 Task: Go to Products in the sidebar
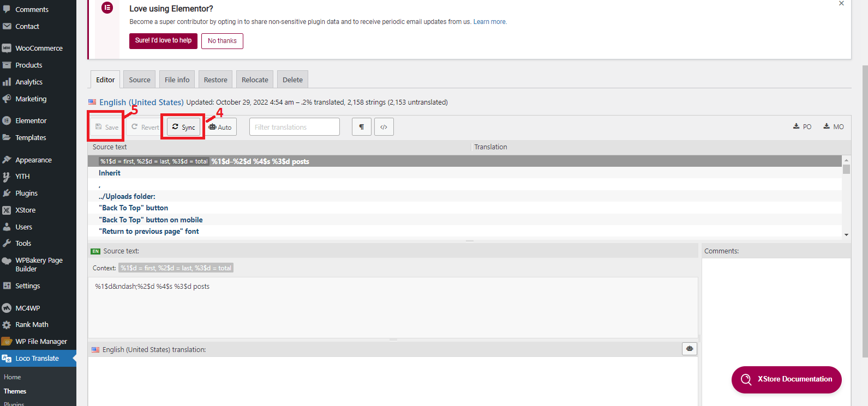tap(28, 65)
